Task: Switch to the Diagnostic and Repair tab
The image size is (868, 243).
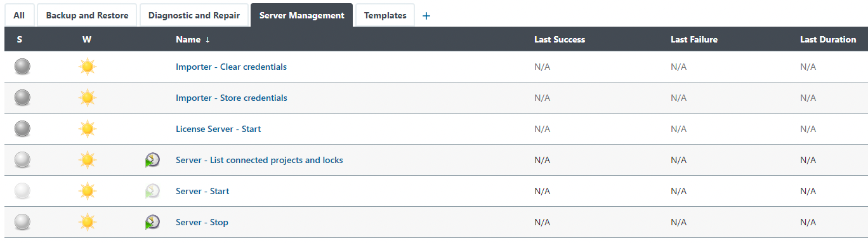Action: (194, 15)
